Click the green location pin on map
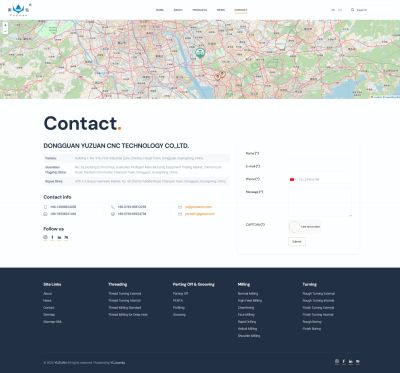Screen dimensions: 400x373 [200, 53]
